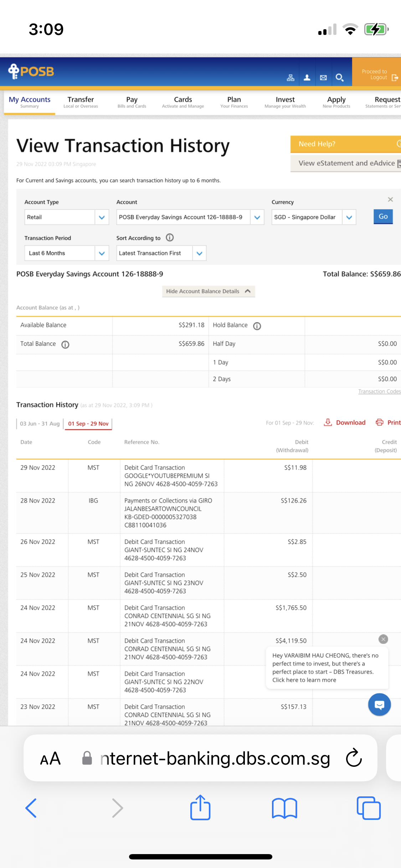Open the sitemap icon in header

[291, 78]
